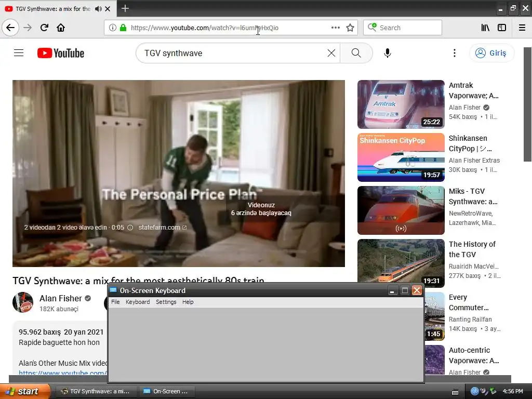Open Alan Fisher channel avatar
This screenshot has height=399, width=532.
click(x=23, y=302)
